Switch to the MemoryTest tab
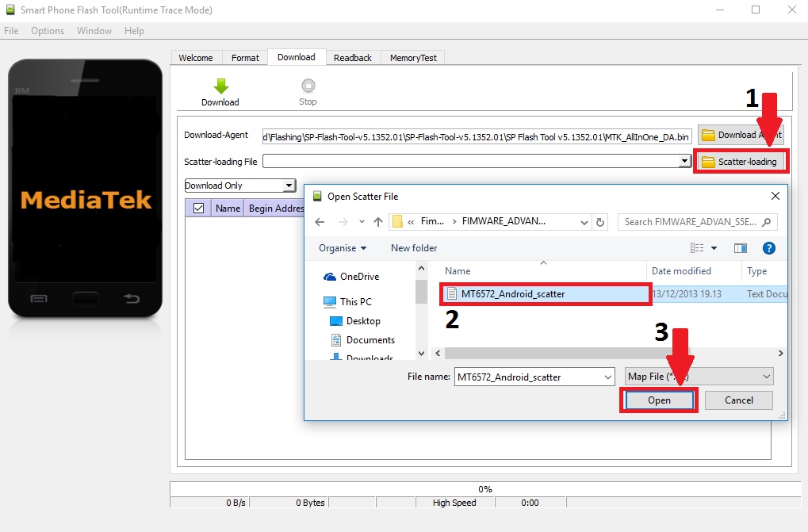 click(x=413, y=58)
